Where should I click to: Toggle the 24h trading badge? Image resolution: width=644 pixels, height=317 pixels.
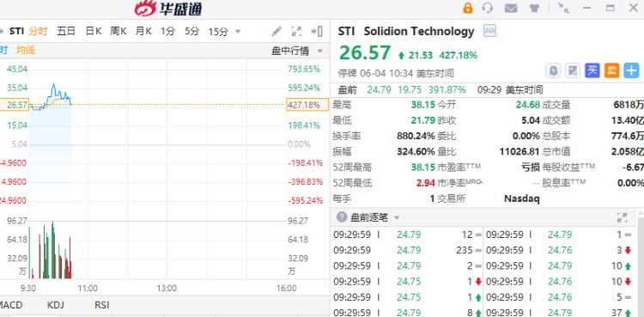tap(489, 31)
